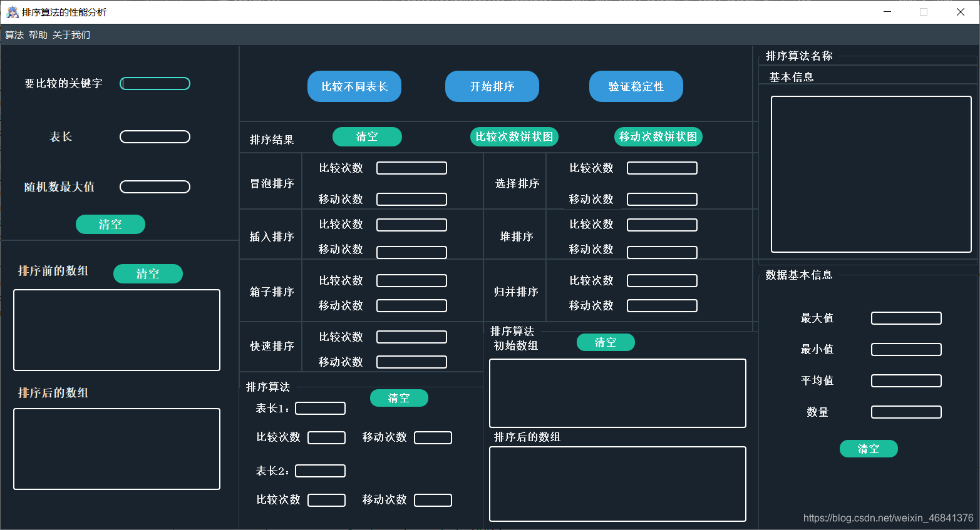980x530 pixels.
Task: Click the 排序算法名称 heading
Action: point(799,56)
